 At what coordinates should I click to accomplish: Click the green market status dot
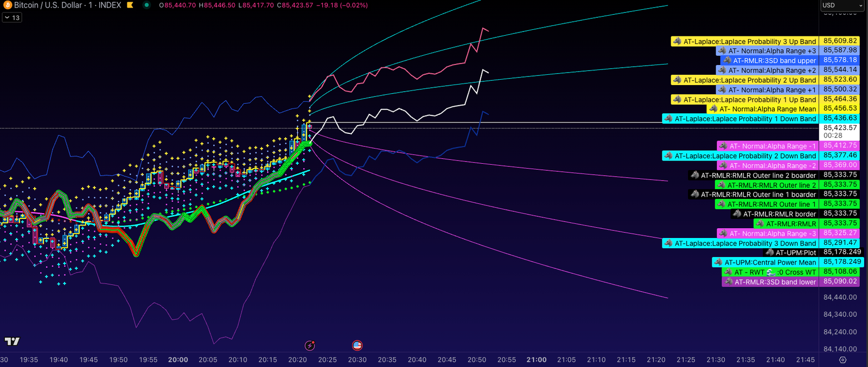coord(147,5)
